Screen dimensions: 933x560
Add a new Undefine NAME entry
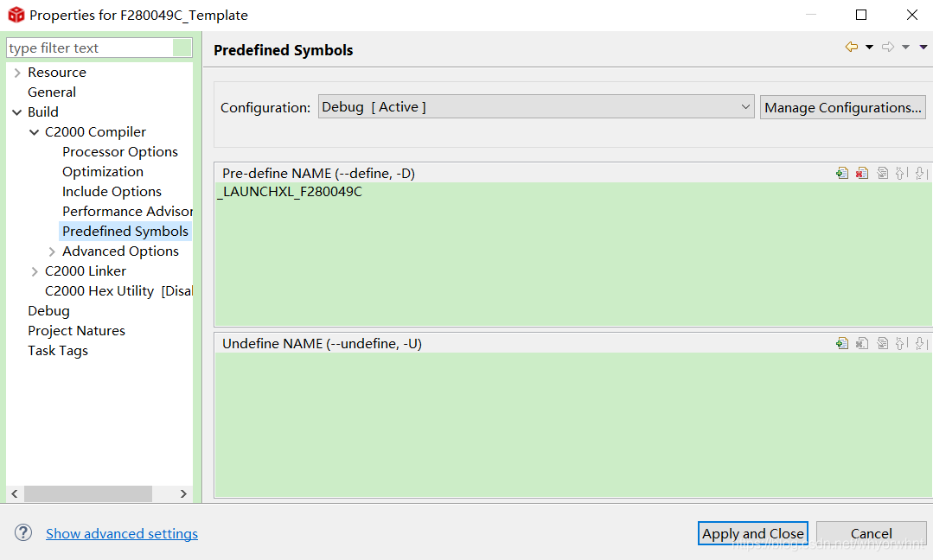coord(842,343)
